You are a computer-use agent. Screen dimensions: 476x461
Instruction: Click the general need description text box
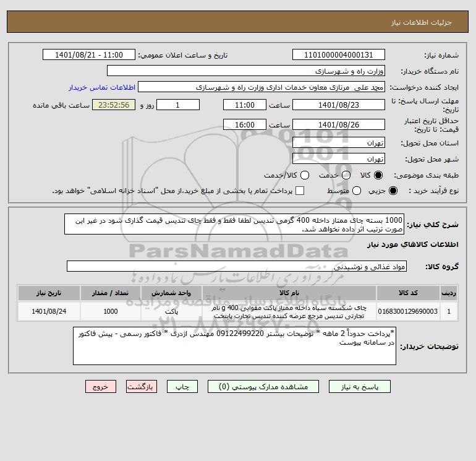(234, 224)
